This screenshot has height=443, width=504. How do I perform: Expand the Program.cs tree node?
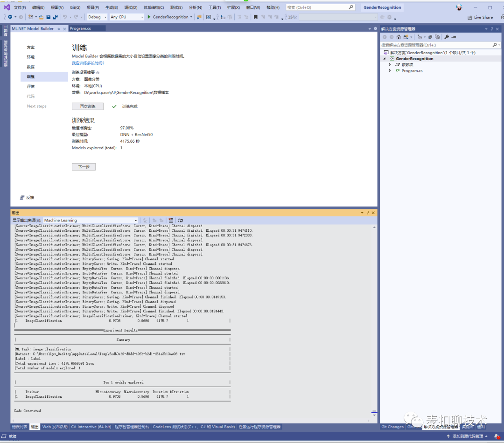pyautogui.click(x=390, y=71)
